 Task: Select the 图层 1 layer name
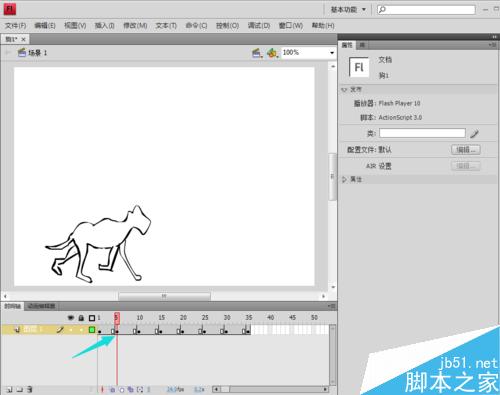click(x=33, y=330)
